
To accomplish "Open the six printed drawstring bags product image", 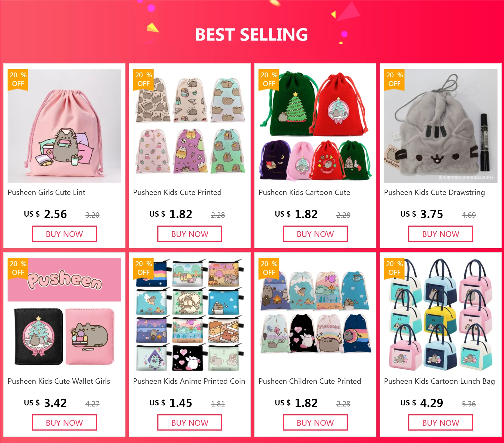I will (x=190, y=126).
